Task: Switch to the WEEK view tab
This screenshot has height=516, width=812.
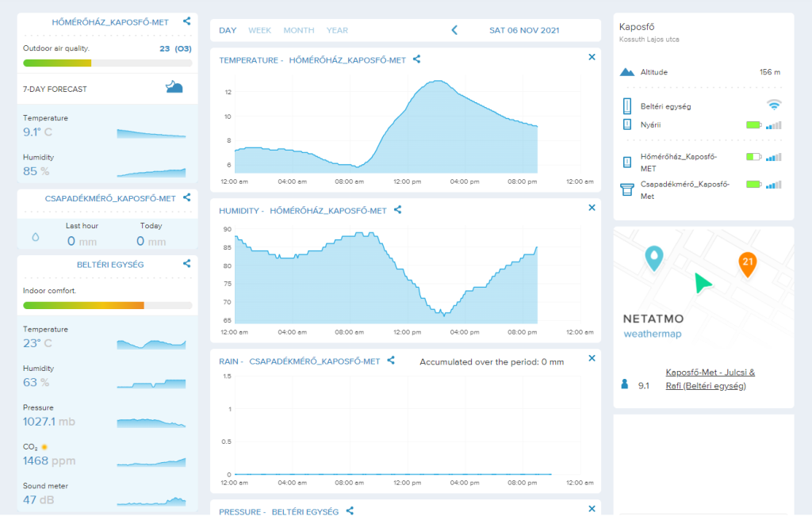Action: click(259, 30)
